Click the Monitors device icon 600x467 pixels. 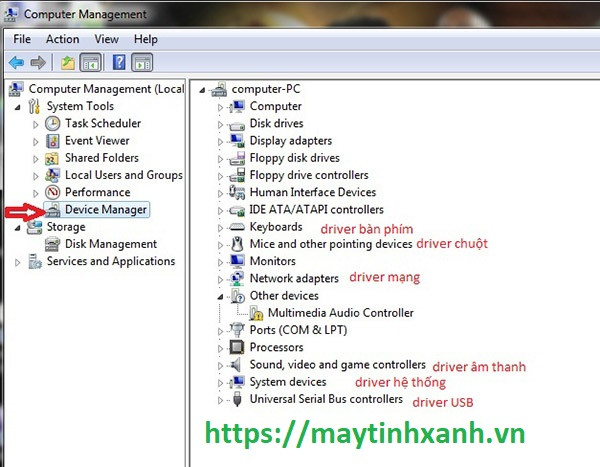(x=237, y=261)
